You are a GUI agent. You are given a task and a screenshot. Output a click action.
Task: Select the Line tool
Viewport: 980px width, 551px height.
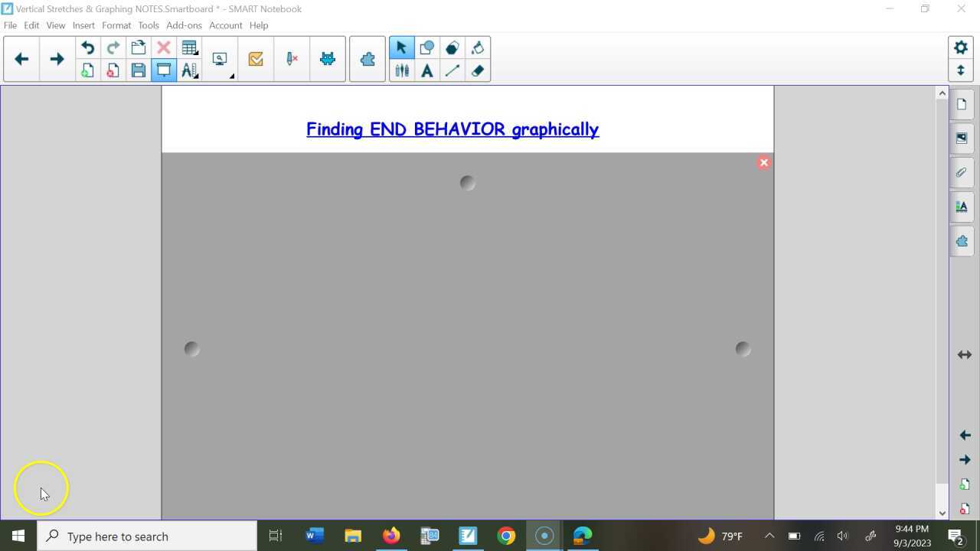pyautogui.click(x=452, y=70)
